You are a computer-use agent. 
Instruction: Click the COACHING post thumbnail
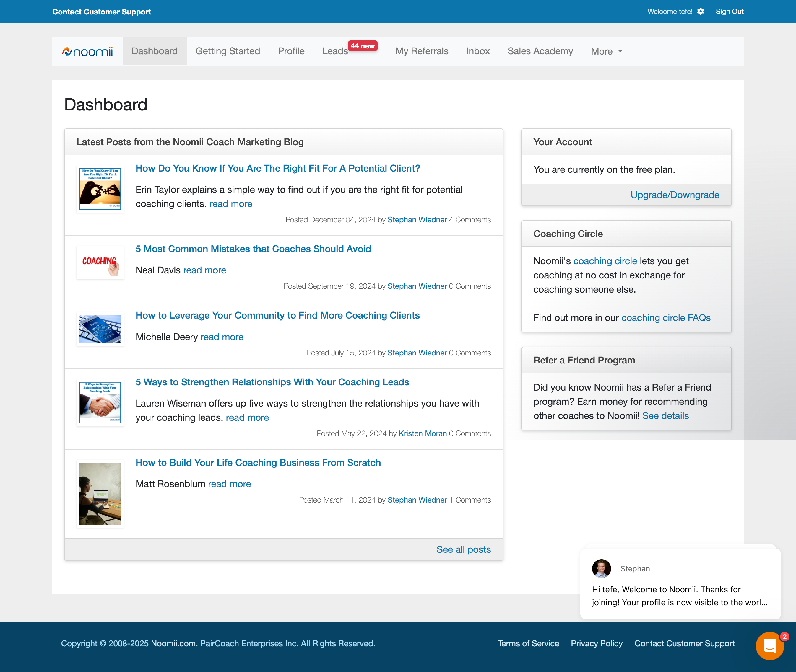(100, 263)
